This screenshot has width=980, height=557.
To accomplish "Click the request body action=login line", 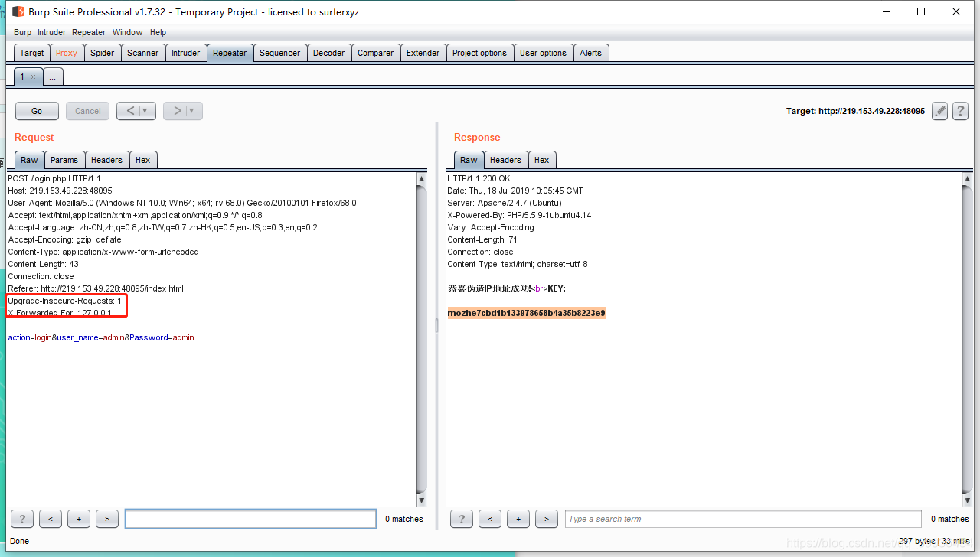I will (x=101, y=337).
